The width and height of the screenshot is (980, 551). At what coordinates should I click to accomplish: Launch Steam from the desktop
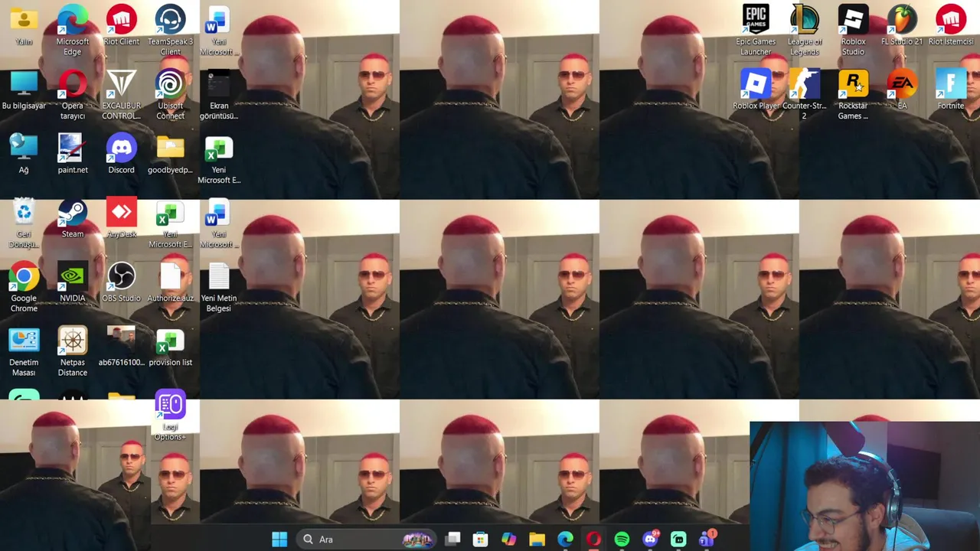[73, 218]
